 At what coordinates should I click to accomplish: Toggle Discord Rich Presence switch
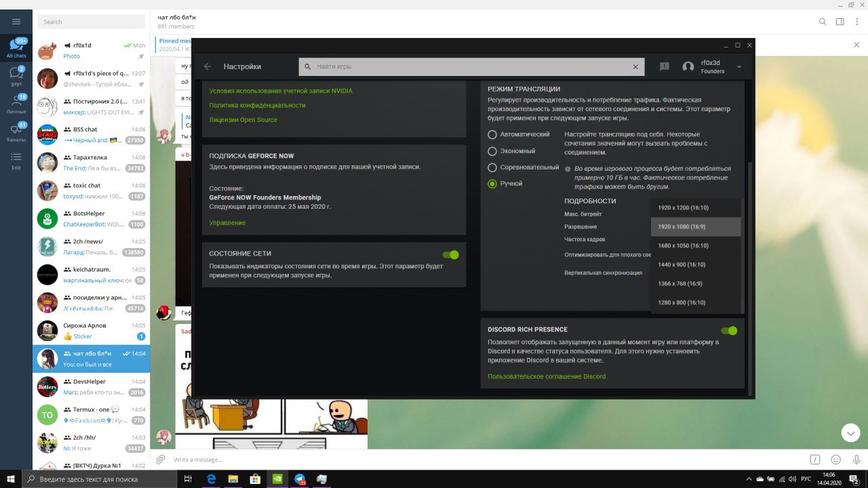point(728,331)
